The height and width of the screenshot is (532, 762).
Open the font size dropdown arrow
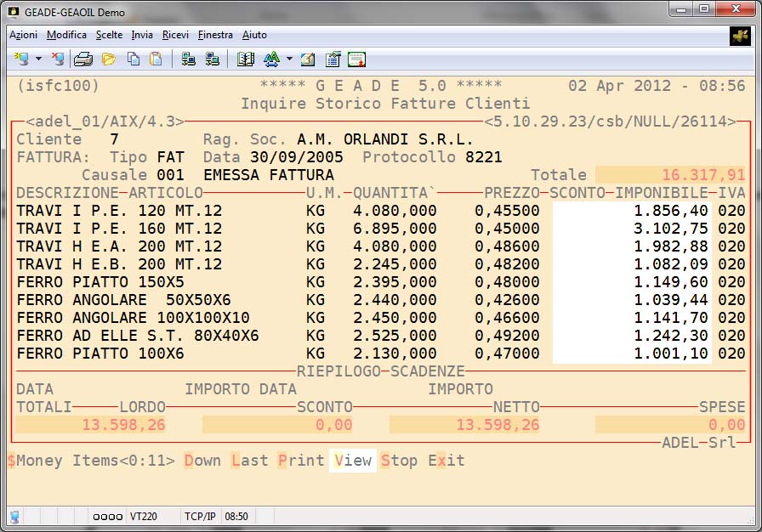coord(289,59)
